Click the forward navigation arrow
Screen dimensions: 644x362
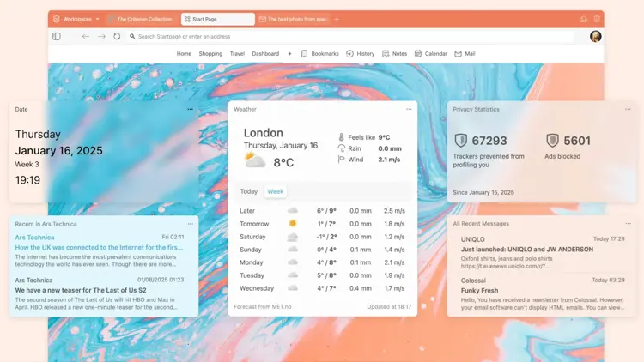tap(101, 37)
